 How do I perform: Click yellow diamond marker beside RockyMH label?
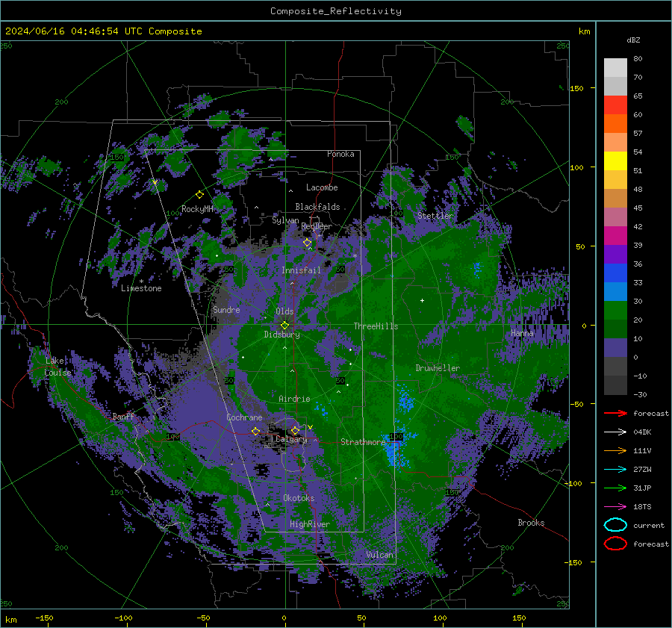click(199, 195)
